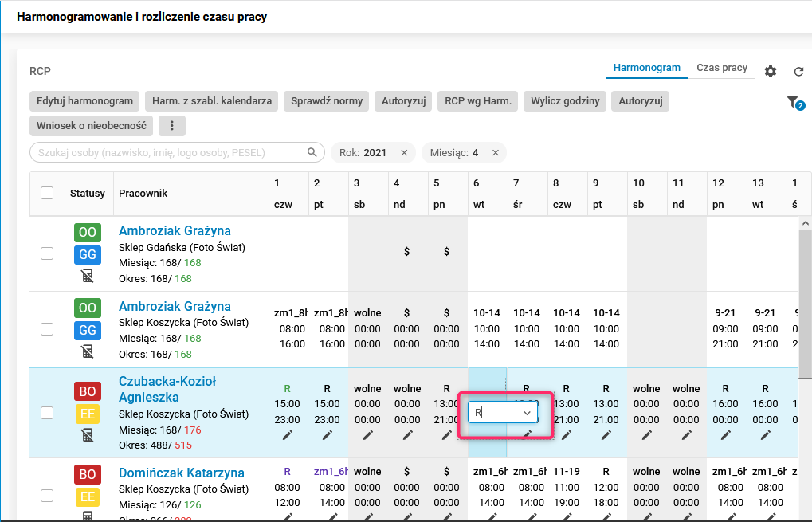
Task: Open the three-dot more options menu
Action: [171, 125]
